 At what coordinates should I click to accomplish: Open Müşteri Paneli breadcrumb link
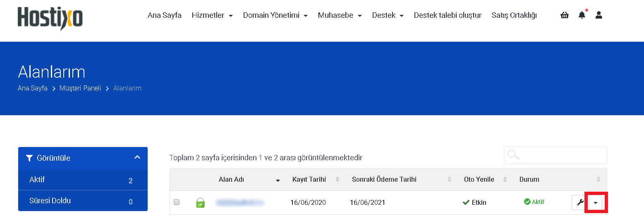[80, 88]
